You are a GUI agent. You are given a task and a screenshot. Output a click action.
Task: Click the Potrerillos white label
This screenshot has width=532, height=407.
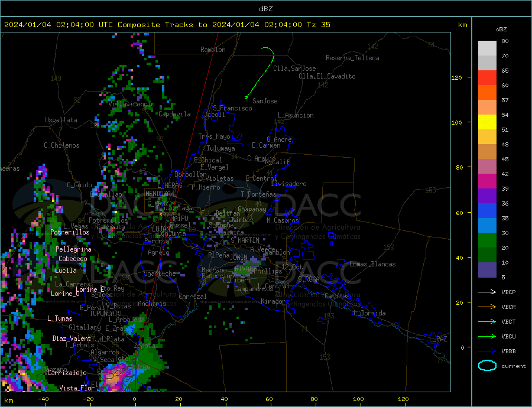(70, 232)
